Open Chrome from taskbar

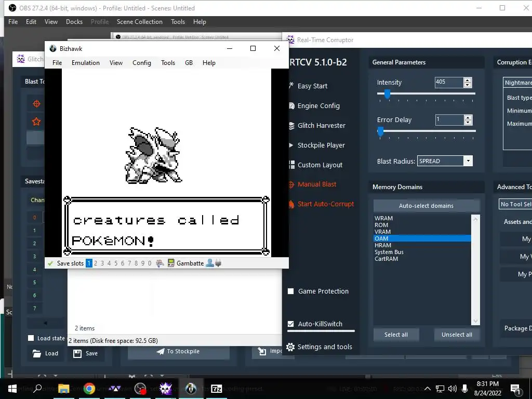click(x=89, y=389)
